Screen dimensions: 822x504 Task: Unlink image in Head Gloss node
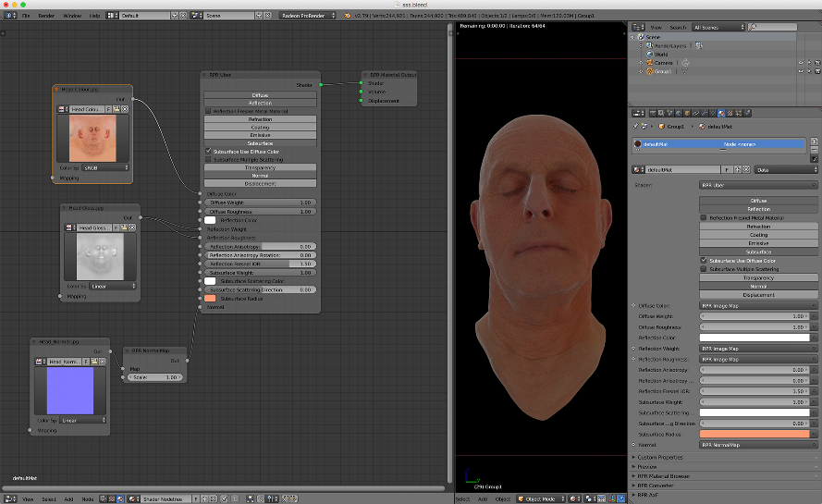click(x=132, y=227)
